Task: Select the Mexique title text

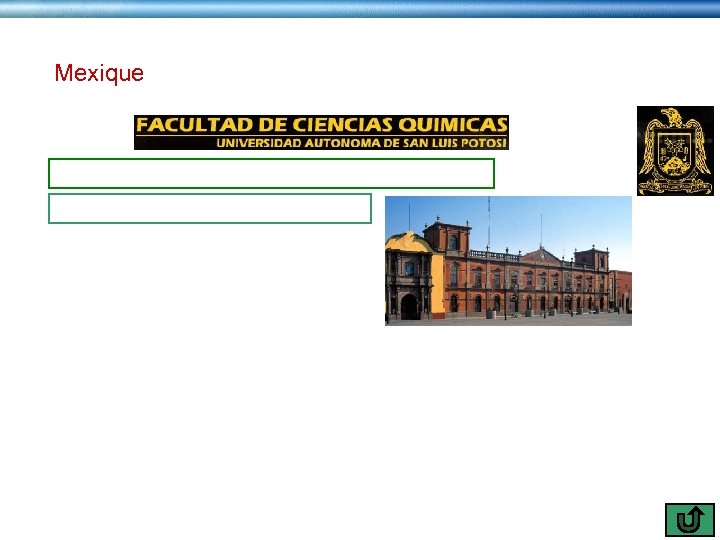Action: click(99, 73)
